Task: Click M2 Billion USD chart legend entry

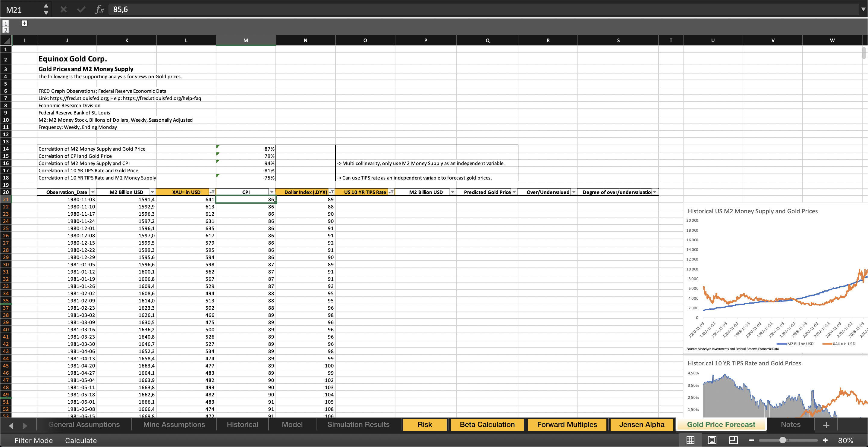Action: 795,344
